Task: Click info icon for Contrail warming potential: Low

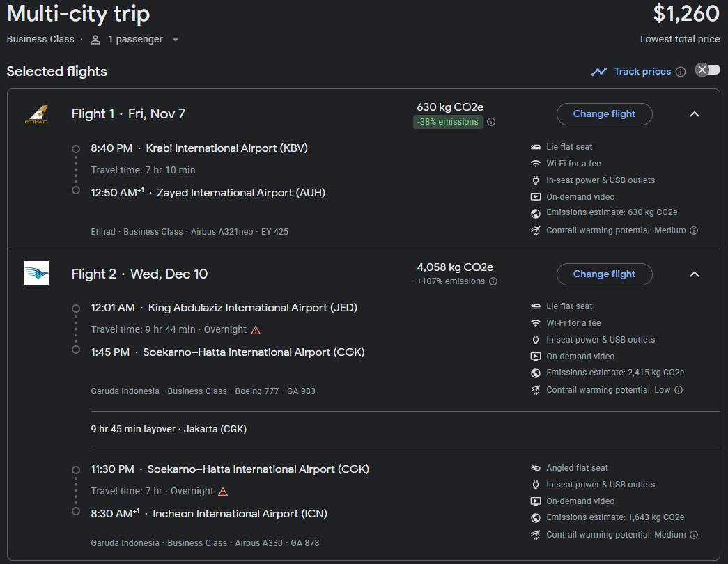Action: pyautogui.click(x=679, y=390)
